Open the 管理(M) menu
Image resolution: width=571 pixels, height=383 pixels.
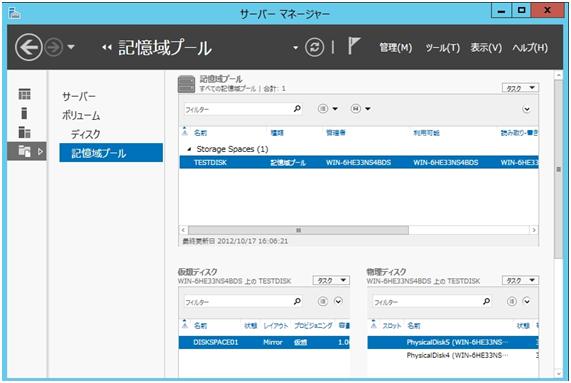pos(395,48)
